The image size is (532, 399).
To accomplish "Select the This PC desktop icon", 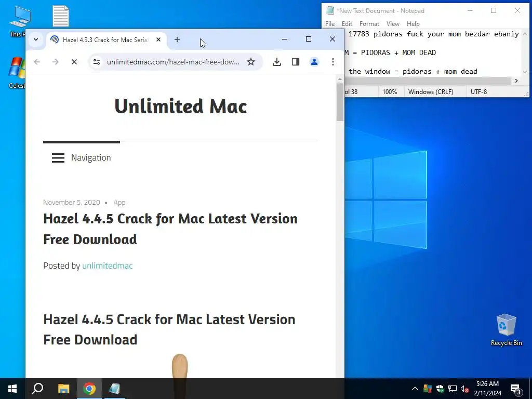I will (18, 21).
